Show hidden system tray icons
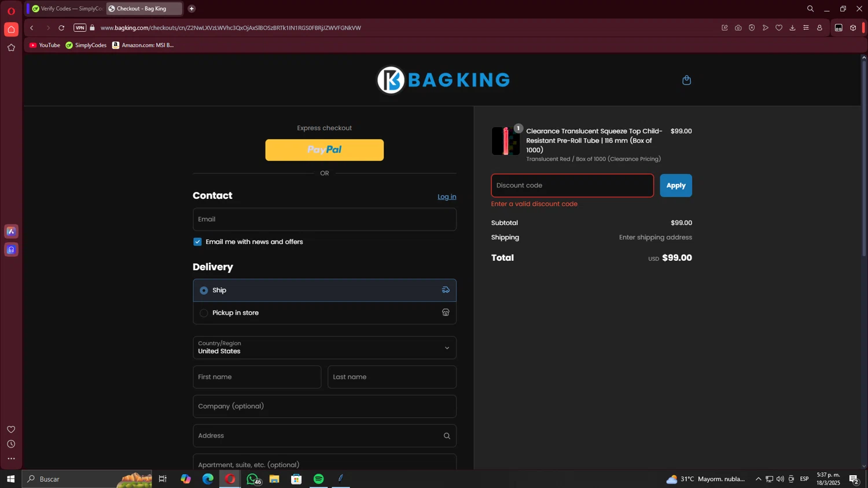This screenshot has width=868, height=488. (x=758, y=479)
